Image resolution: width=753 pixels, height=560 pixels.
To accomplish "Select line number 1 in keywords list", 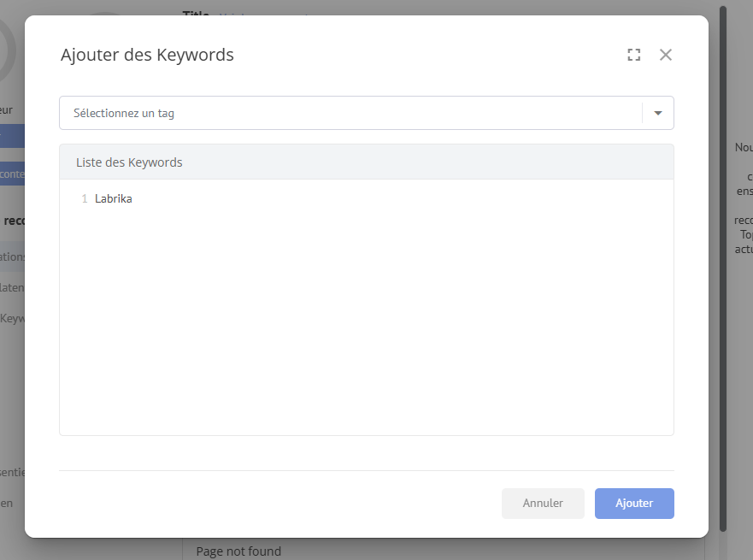I will click(85, 198).
